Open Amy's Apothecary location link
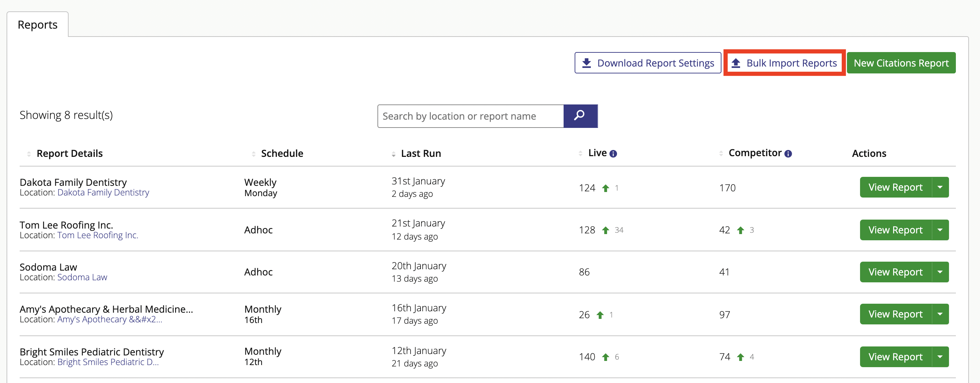This screenshot has width=980, height=383. click(110, 320)
